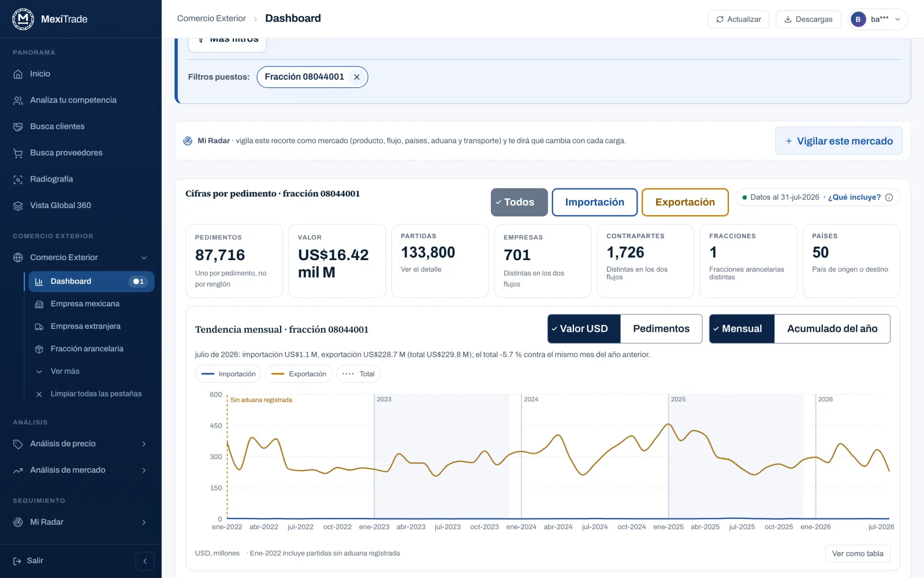This screenshot has width=924, height=578.
Task: Click Ver como tabla button
Action: [858, 554]
